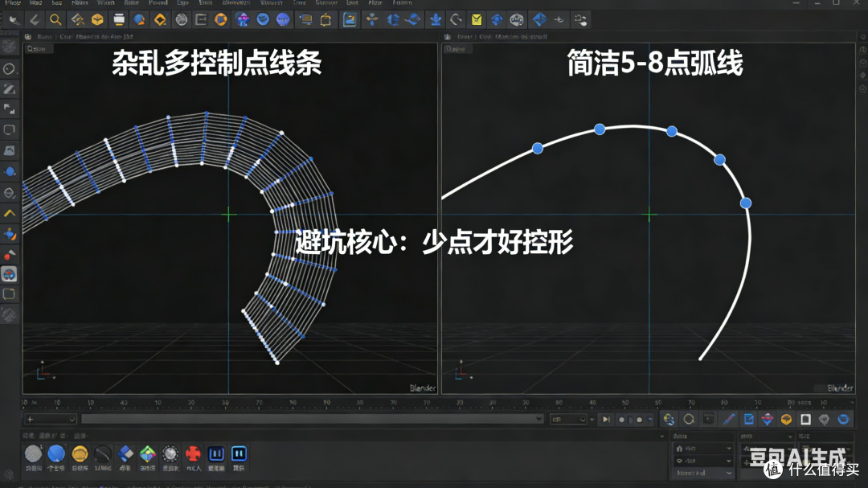This screenshot has height=488, width=868.
Task: Click the highlighted blue picture icon in top toolbar
Action: pyautogui.click(x=350, y=20)
